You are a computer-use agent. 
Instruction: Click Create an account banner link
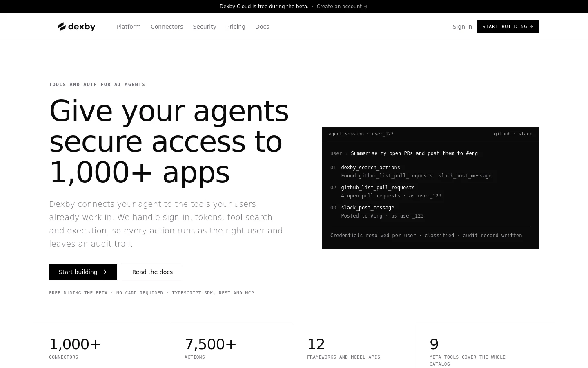pyautogui.click(x=339, y=7)
